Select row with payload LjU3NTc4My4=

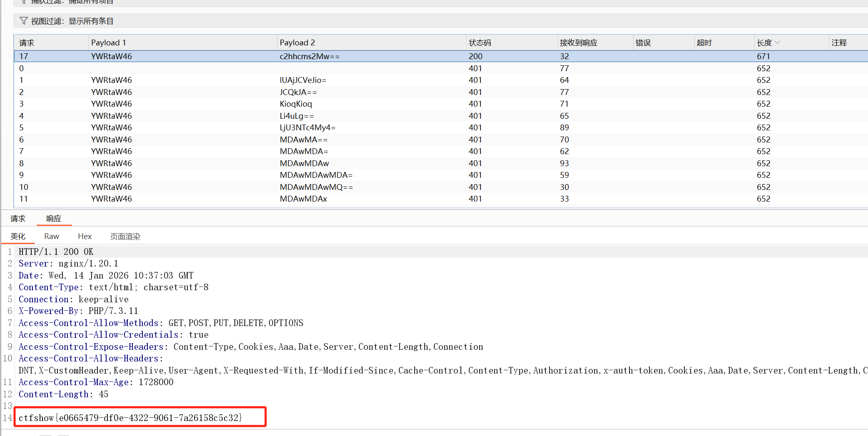(441, 127)
